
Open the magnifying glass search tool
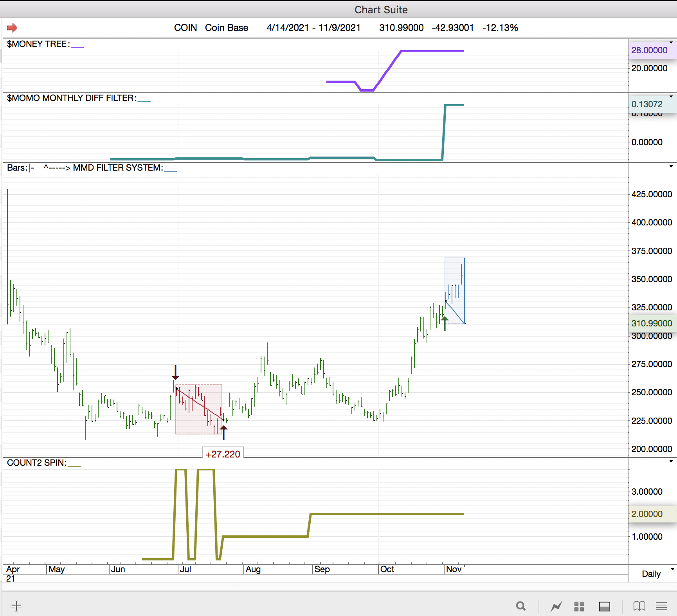[520, 606]
